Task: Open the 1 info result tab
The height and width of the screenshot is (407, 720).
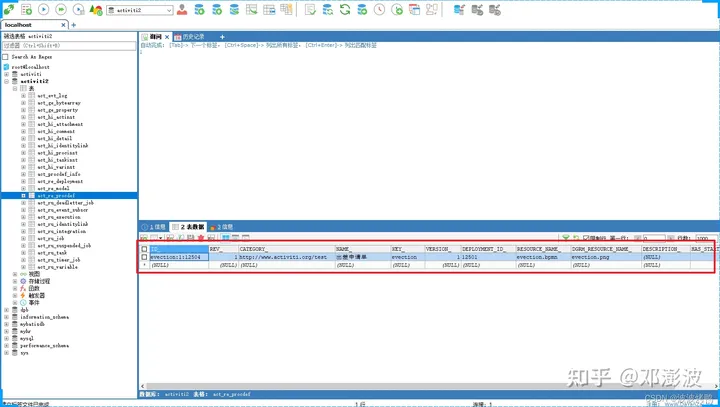Action: [154, 227]
